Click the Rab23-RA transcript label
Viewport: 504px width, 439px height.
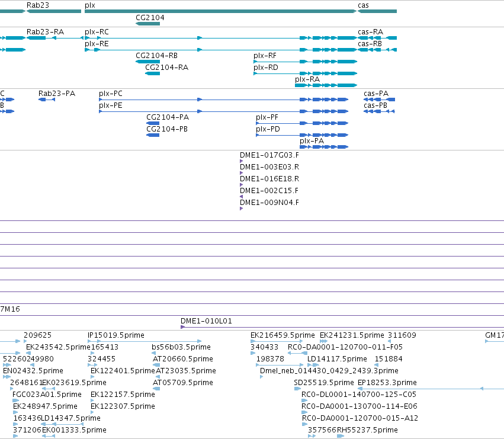46,32
